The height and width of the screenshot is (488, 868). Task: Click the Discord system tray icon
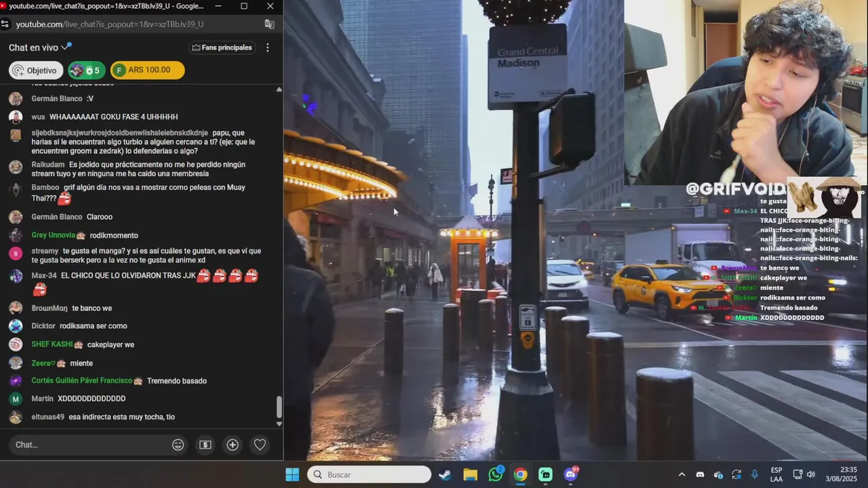[700, 474]
